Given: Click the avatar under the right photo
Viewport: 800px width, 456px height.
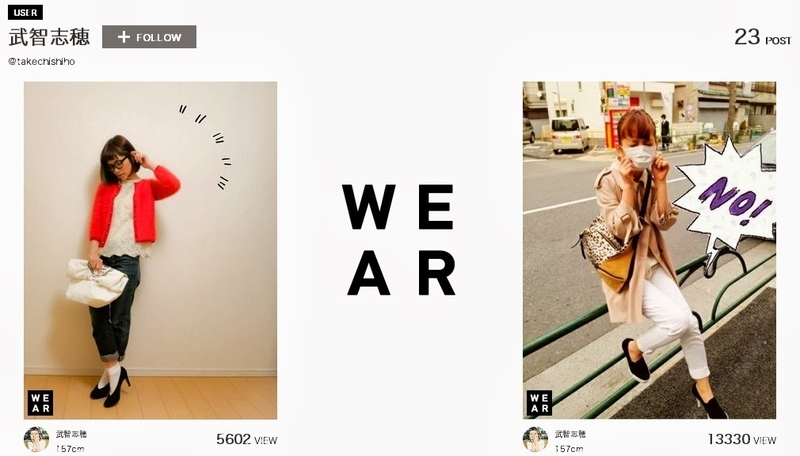Looking at the screenshot, I should click(x=535, y=439).
